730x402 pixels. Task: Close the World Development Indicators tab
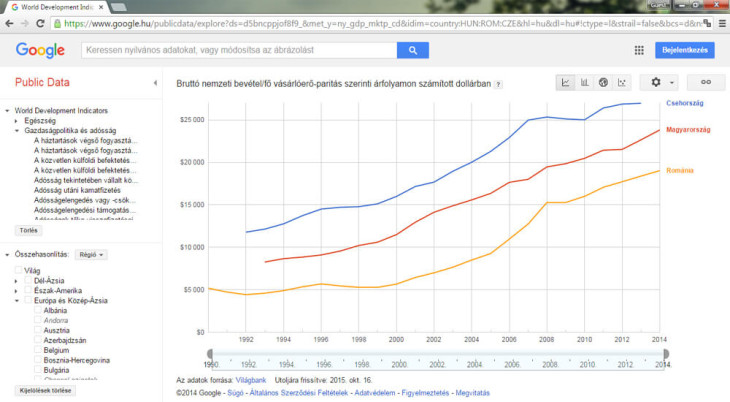tap(101, 7)
